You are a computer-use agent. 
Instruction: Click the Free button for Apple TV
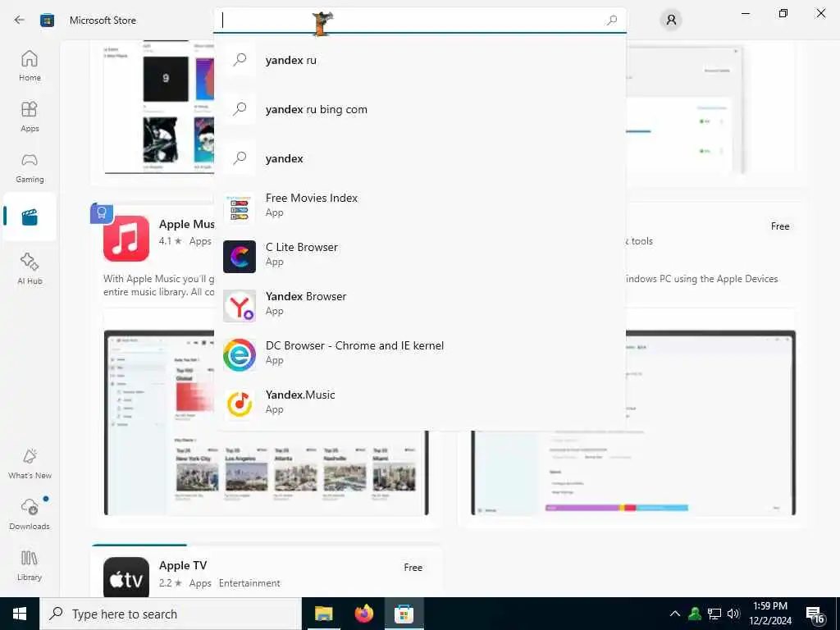tap(413, 568)
